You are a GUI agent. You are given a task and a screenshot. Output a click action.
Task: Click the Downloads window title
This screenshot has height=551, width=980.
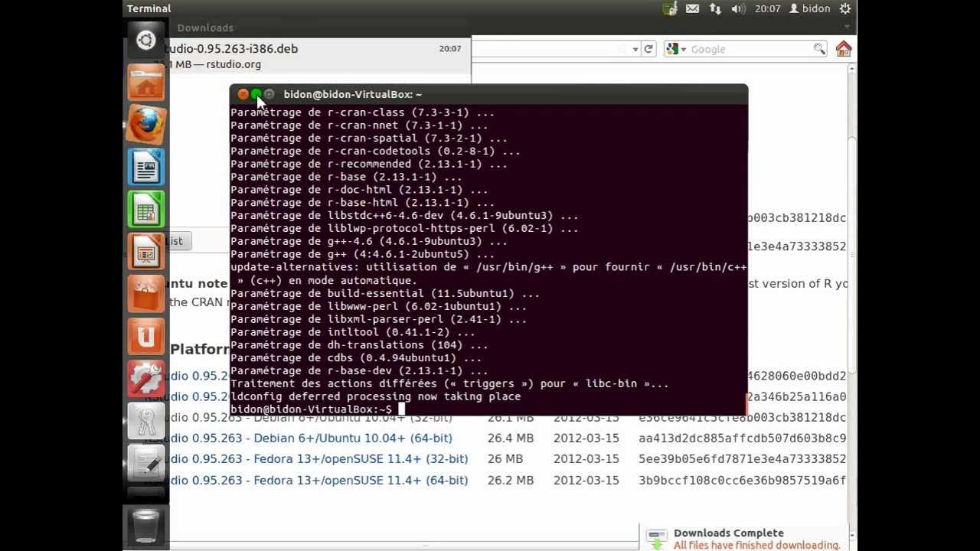coord(205,28)
